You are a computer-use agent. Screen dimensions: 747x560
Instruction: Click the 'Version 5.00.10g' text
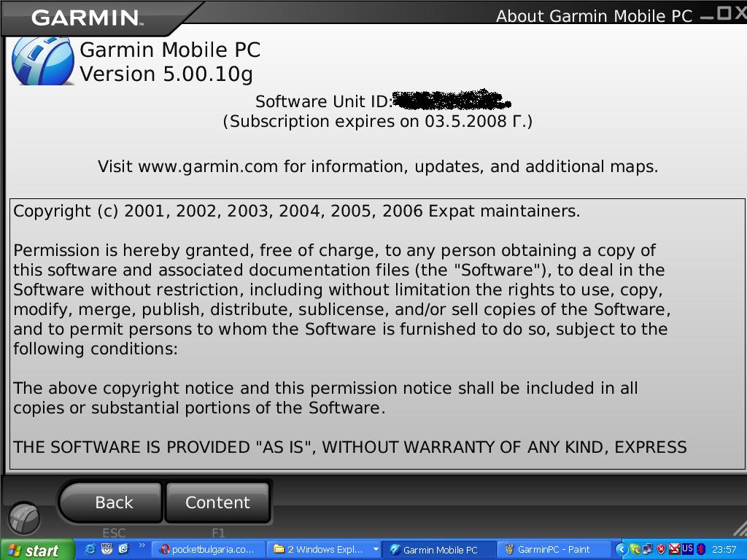166,74
